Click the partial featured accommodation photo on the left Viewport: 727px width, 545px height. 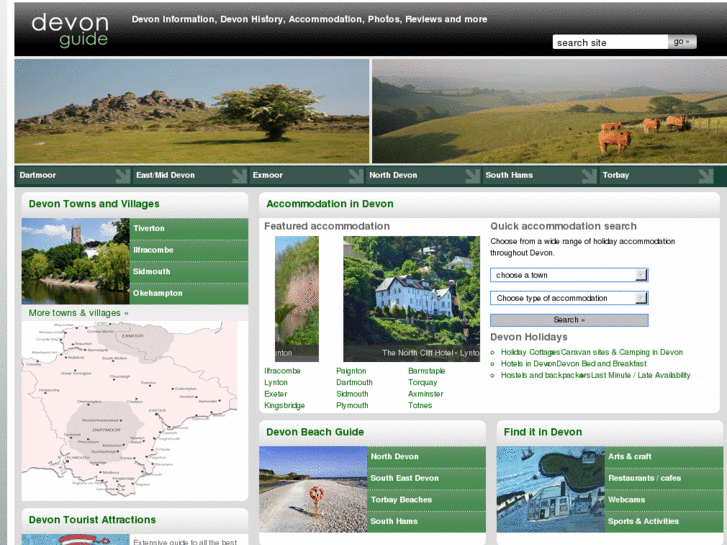click(x=297, y=299)
